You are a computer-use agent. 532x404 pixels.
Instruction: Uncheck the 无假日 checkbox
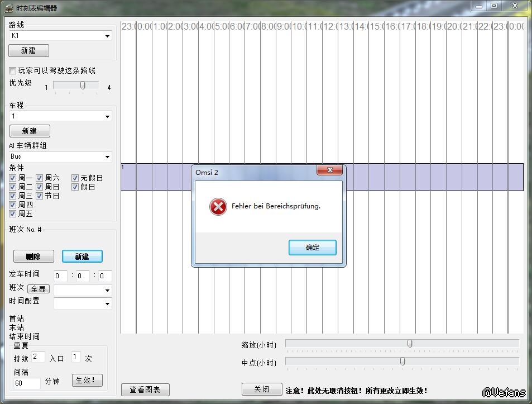pyautogui.click(x=75, y=178)
